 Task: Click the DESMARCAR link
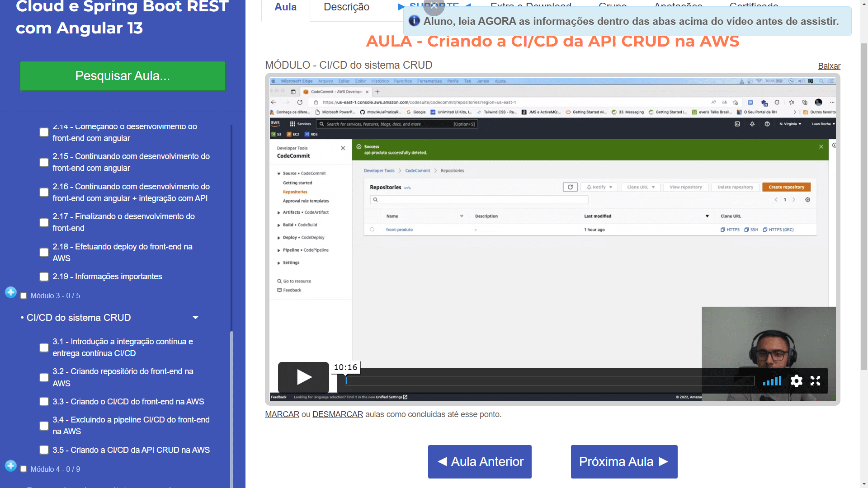click(338, 414)
